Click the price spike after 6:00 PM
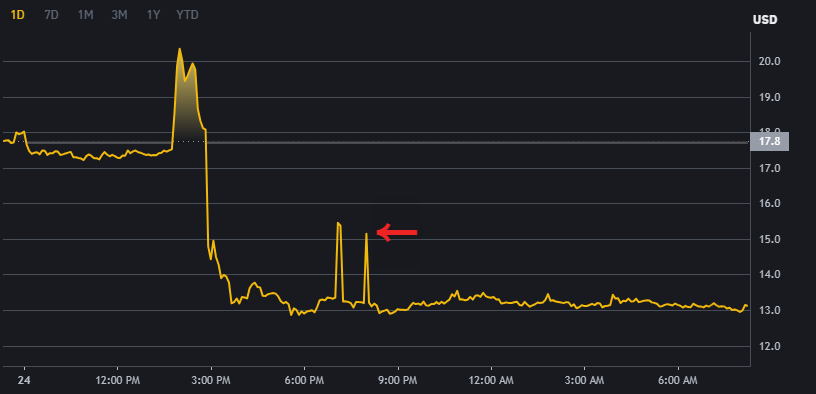 coord(339,224)
